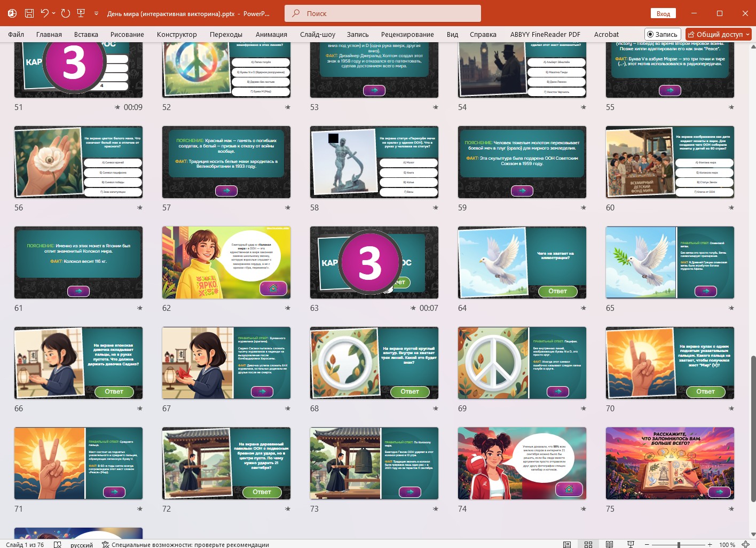The image size is (756, 548).
Task: Click the zoom slider handle
Action: pos(679,544)
